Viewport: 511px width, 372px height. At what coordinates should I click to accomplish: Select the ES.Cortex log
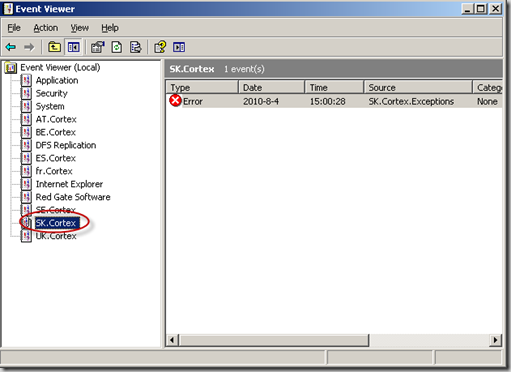pyautogui.click(x=56, y=158)
